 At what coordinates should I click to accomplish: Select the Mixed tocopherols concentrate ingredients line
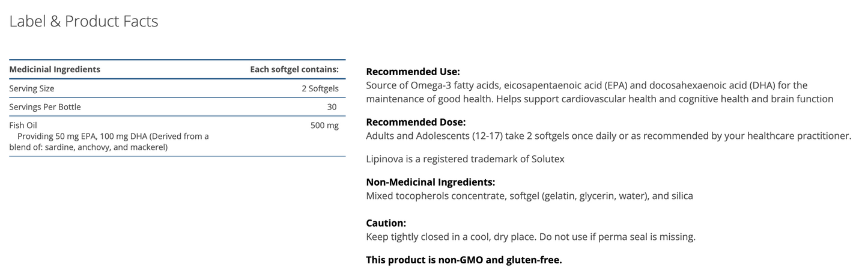click(529, 196)
